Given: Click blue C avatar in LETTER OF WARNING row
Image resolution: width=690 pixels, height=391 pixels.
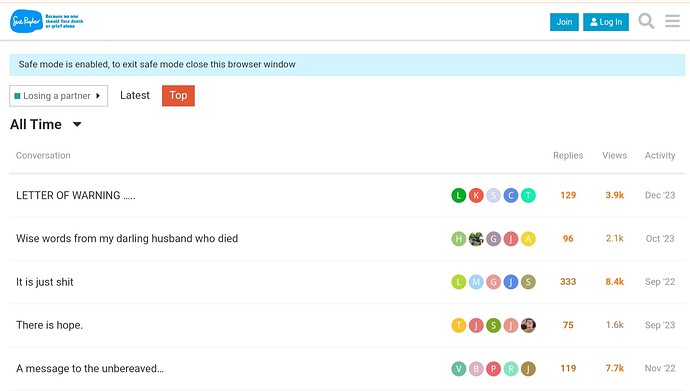Looking at the screenshot, I should pos(510,195).
